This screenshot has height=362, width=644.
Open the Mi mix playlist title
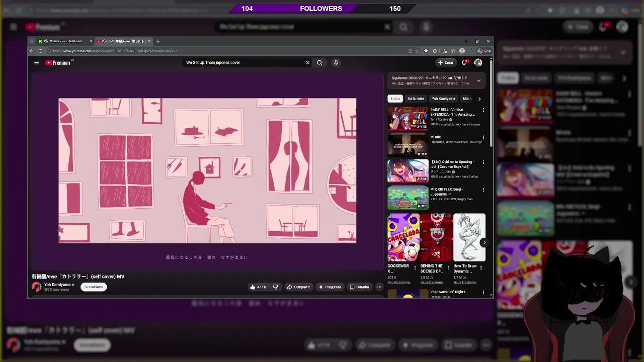pyautogui.click(x=435, y=137)
